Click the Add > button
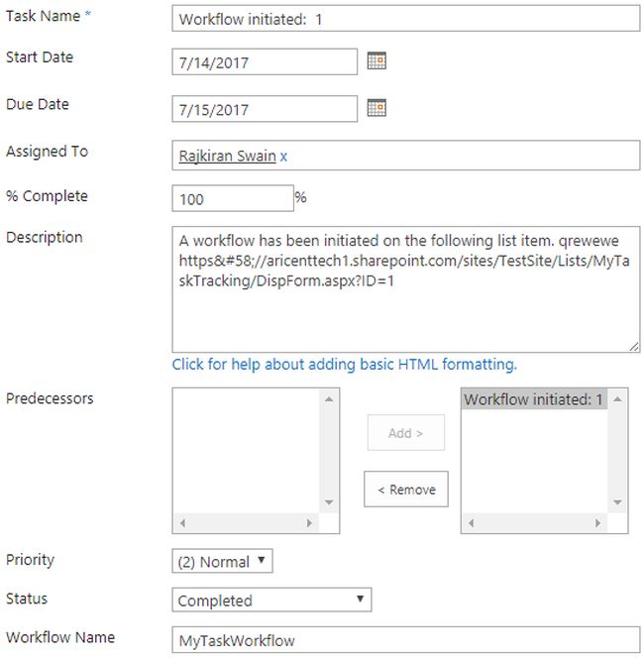This screenshot has width=644, height=659. point(405,433)
